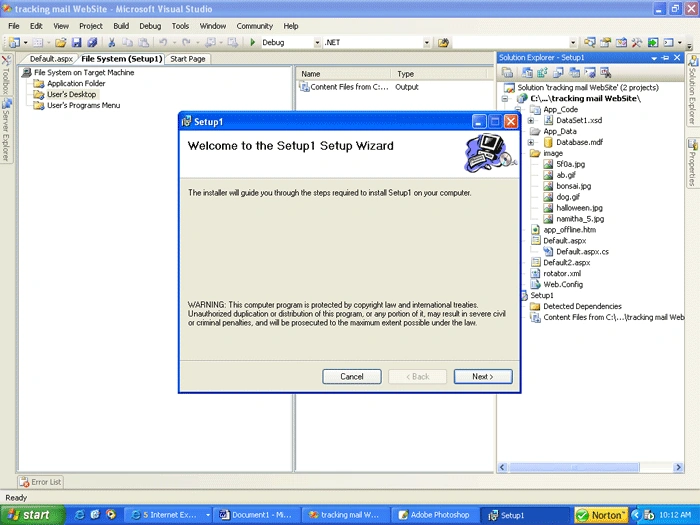Click the Setup1 wizard computer graphic
Image resolution: width=700 pixels, height=525 pixels.
click(x=489, y=153)
